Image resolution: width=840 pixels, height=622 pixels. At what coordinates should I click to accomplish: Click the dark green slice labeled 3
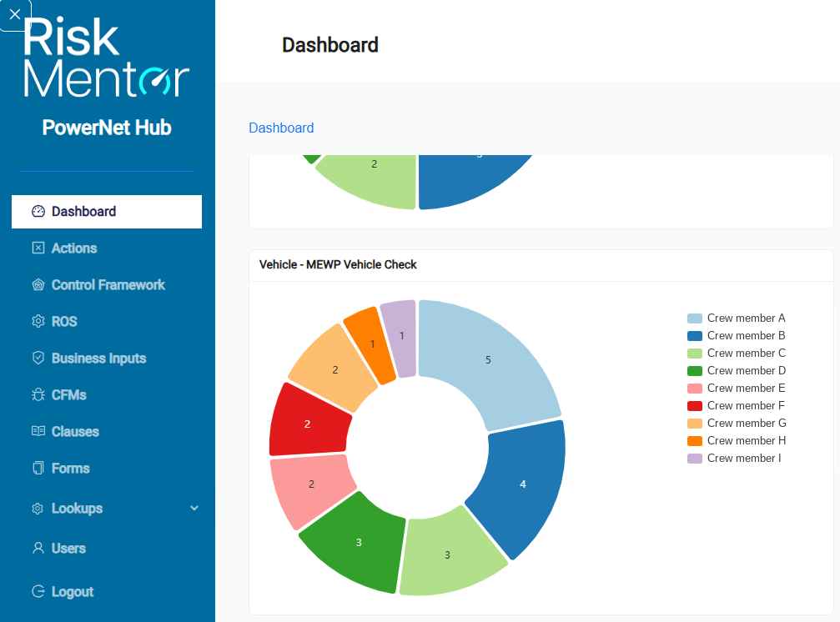coord(359,542)
